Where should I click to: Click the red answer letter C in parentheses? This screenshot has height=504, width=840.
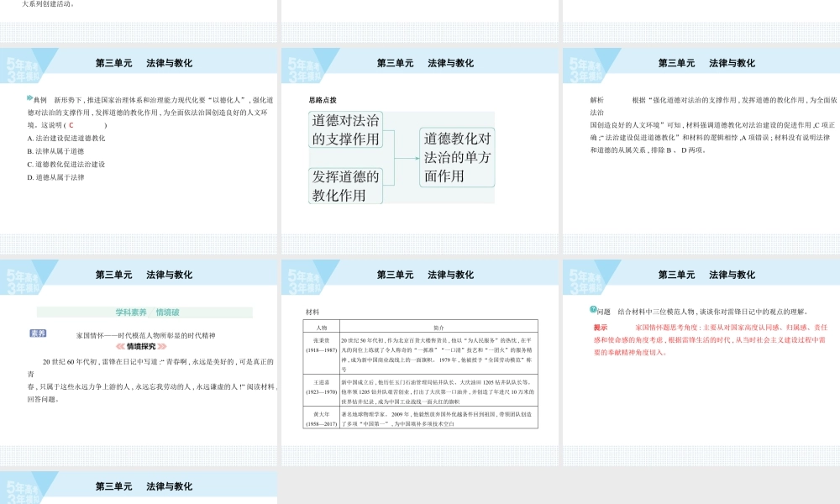click(x=71, y=125)
